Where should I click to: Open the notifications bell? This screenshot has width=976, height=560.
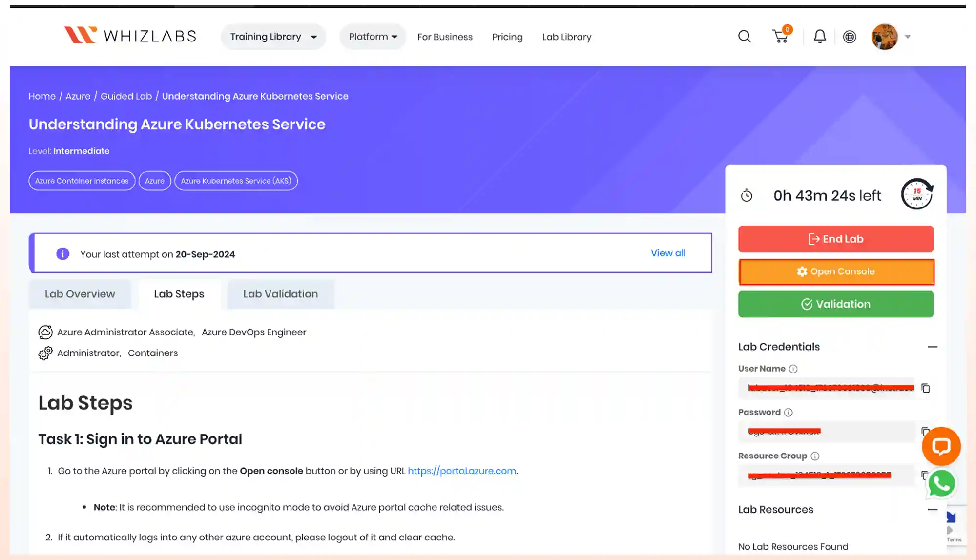[x=820, y=37]
